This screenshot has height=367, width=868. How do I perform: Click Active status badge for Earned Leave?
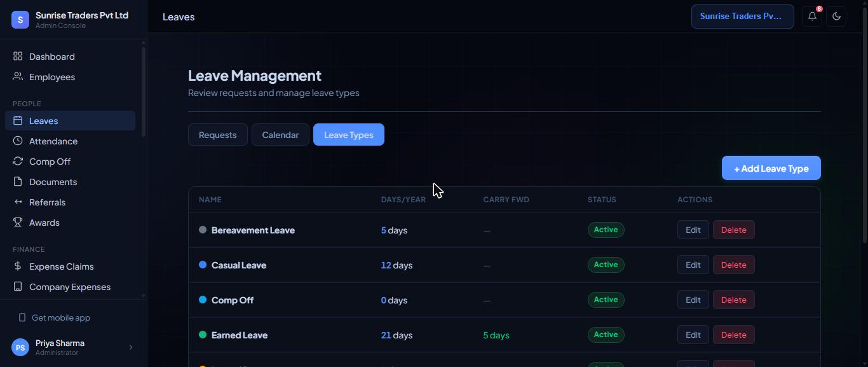pos(606,335)
